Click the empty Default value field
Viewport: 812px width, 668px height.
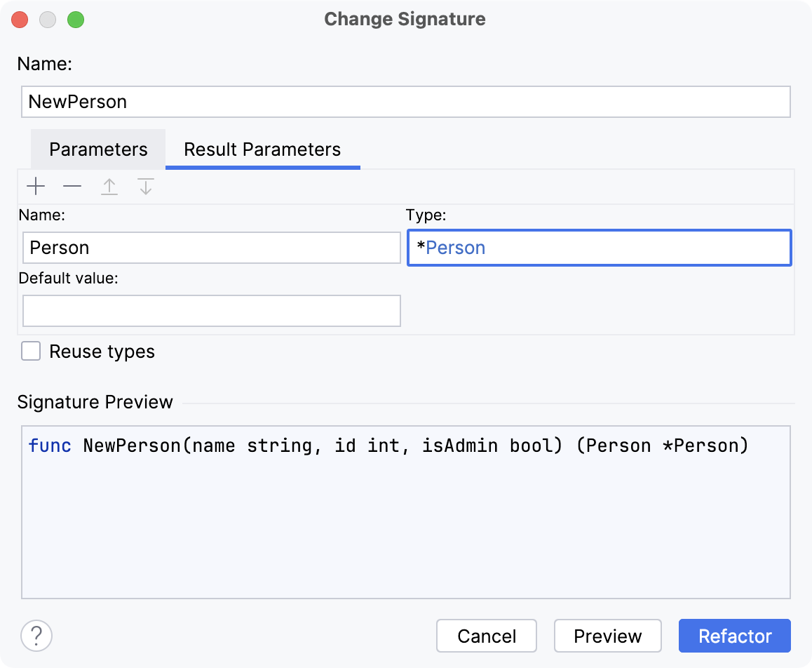[x=211, y=311]
